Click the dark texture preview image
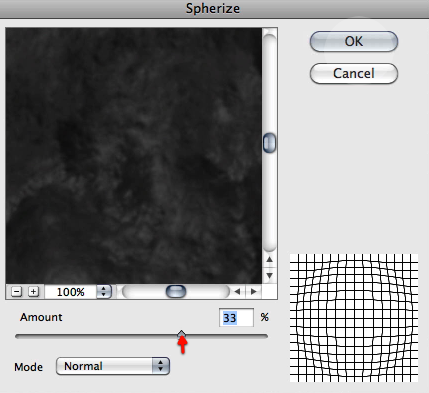 click(x=134, y=156)
